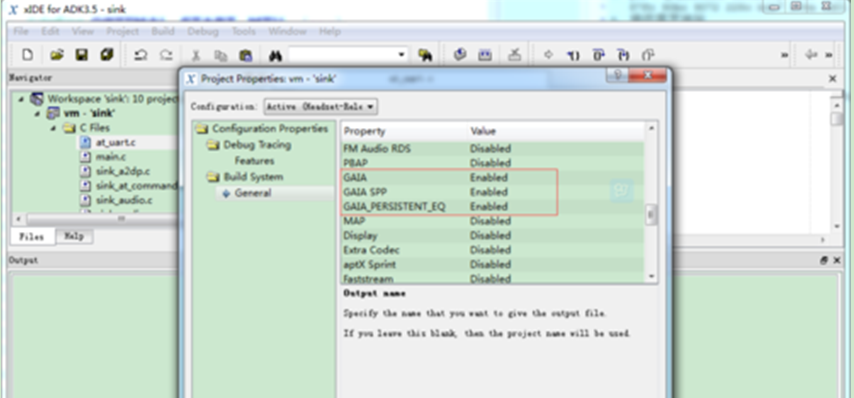Collapse the Workspace 'sink' tree node
This screenshot has width=854, height=398.
(x=21, y=99)
